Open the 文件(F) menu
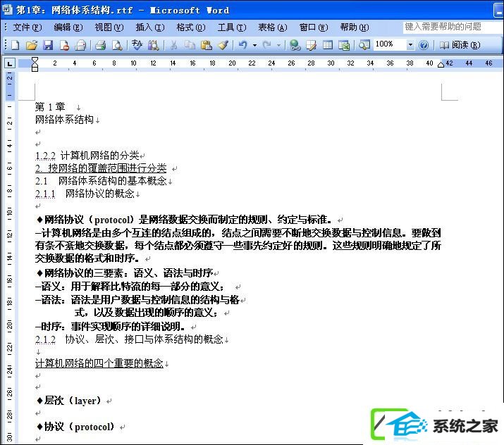Viewport: 504px width, 445px height. tap(27, 27)
